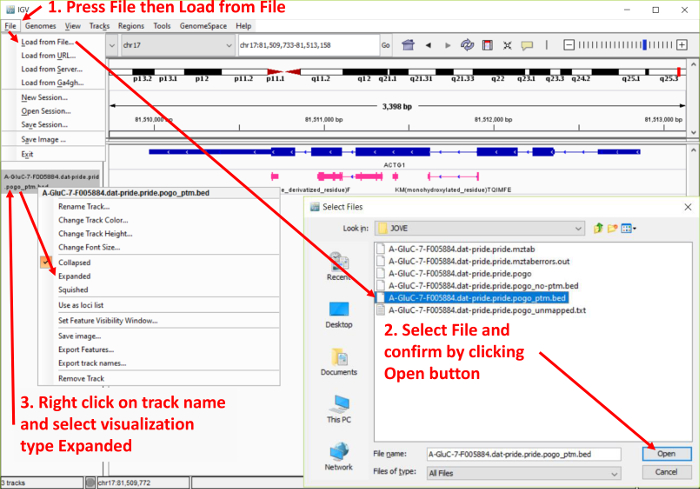Open the Tracks menu
700x489 pixels.
[x=99, y=26]
